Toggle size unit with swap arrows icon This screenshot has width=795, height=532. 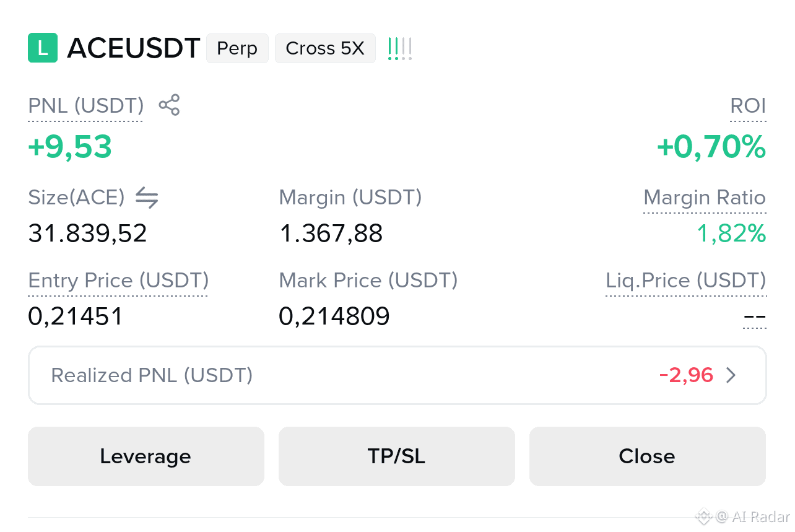tap(147, 198)
